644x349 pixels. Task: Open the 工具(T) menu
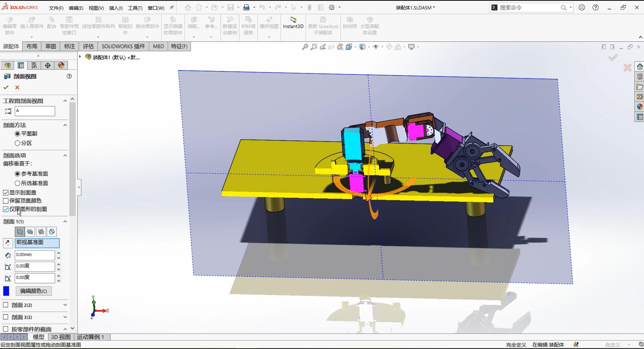click(x=135, y=8)
